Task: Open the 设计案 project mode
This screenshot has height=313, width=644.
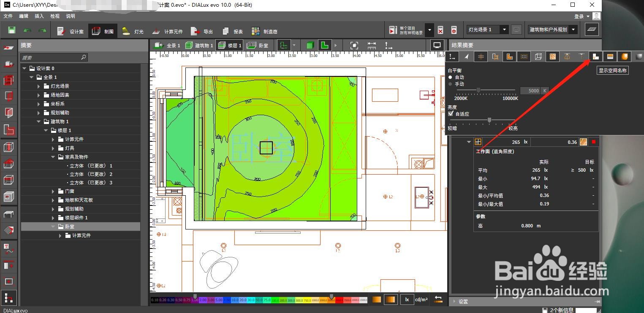Action: (x=71, y=31)
